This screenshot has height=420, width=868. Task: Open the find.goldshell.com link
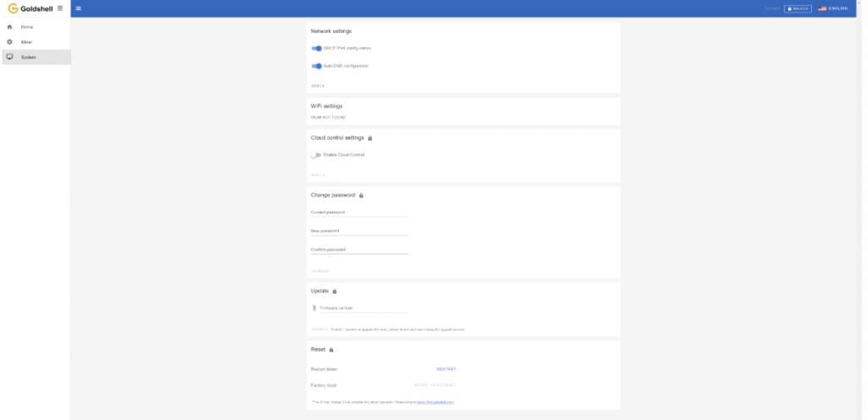click(x=436, y=401)
